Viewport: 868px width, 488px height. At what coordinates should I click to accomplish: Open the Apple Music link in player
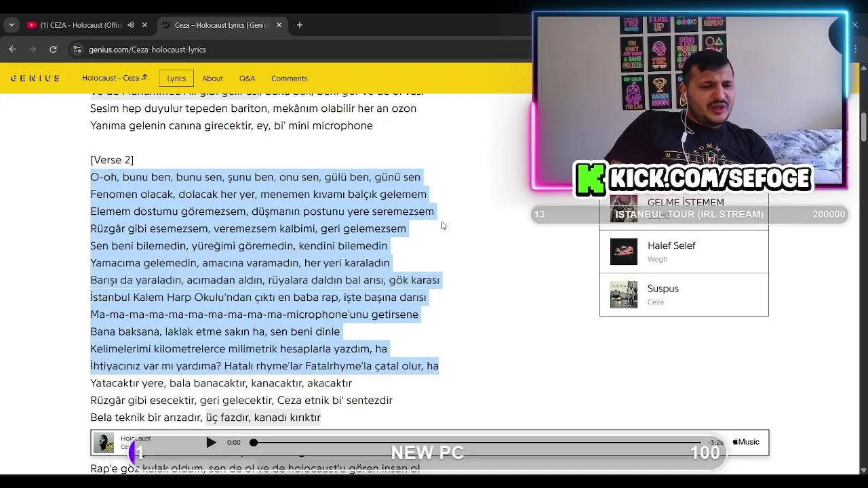tap(746, 442)
